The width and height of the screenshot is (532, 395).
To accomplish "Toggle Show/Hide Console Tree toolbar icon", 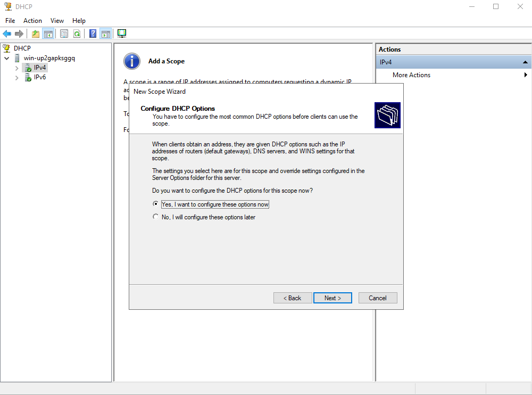I will coord(48,34).
